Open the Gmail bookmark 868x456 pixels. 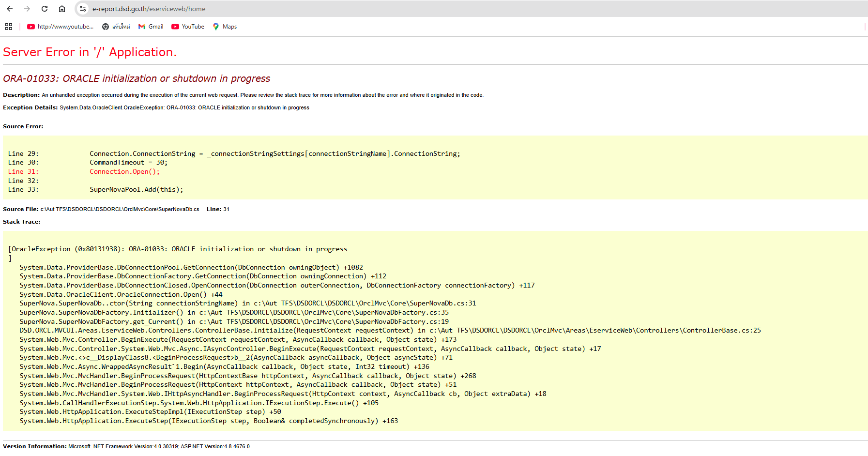151,27
